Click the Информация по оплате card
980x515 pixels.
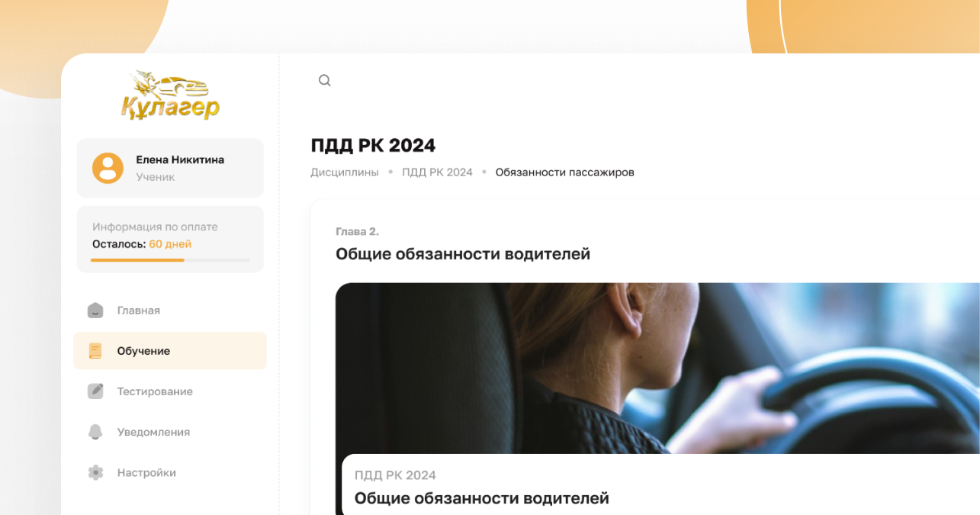[170, 239]
